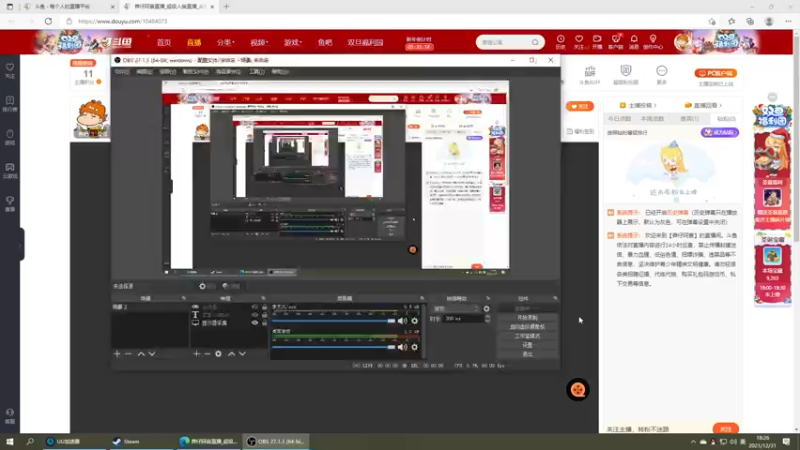Click the customer service icon at sidebar bottom

[x=10, y=415]
